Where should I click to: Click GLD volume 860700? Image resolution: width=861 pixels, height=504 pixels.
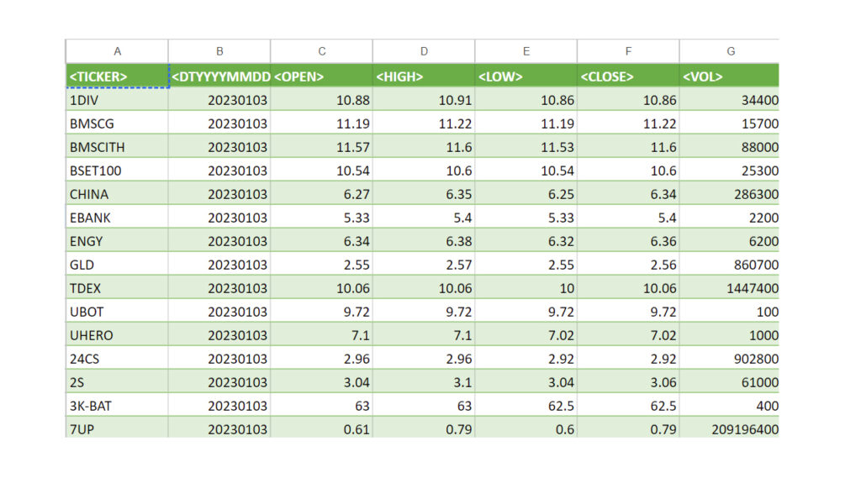(x=729, y=265)
